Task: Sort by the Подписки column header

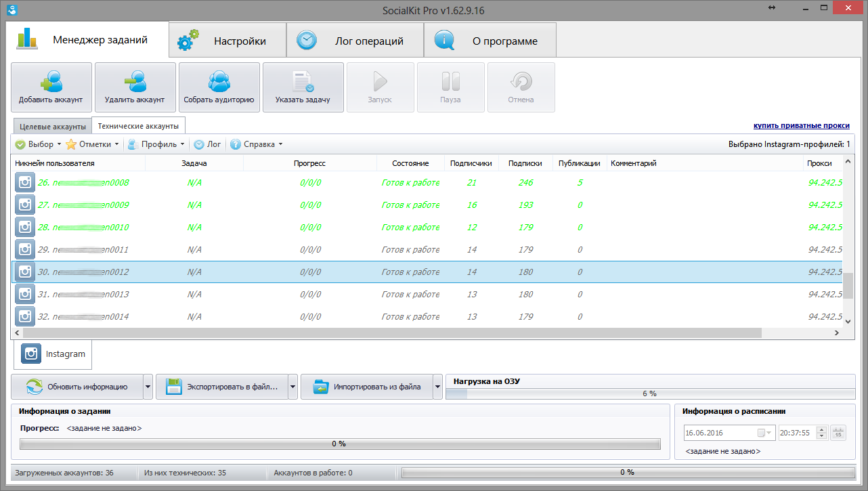Action: [x=525, y=163]
